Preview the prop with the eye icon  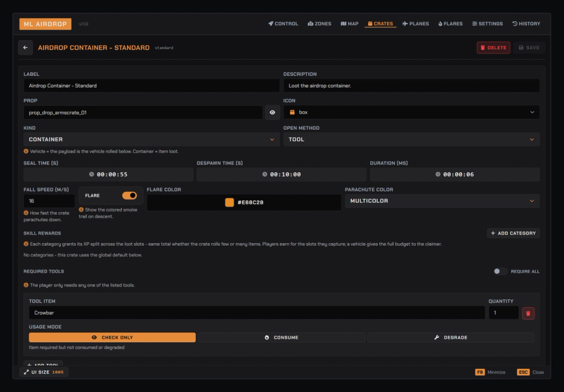click(272, 112)
